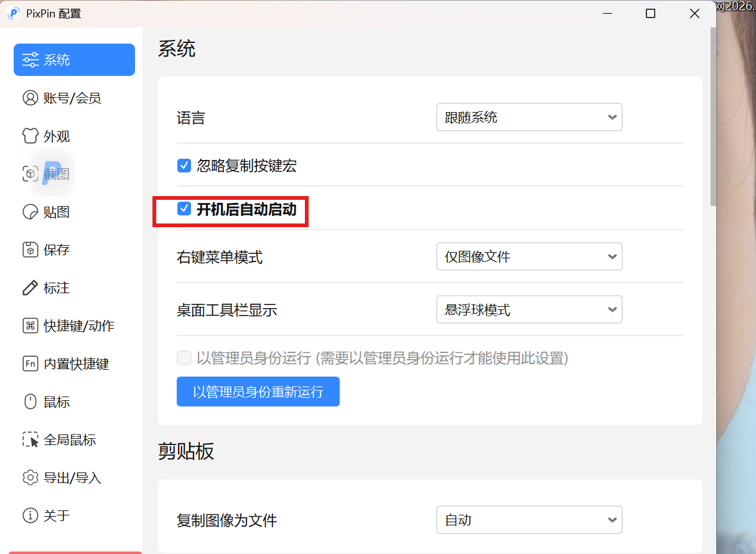This screenshot has width=756, height=554.
Task: Open the 复制图像为文件 dropdown set to 自动
Action: point(529,520)
